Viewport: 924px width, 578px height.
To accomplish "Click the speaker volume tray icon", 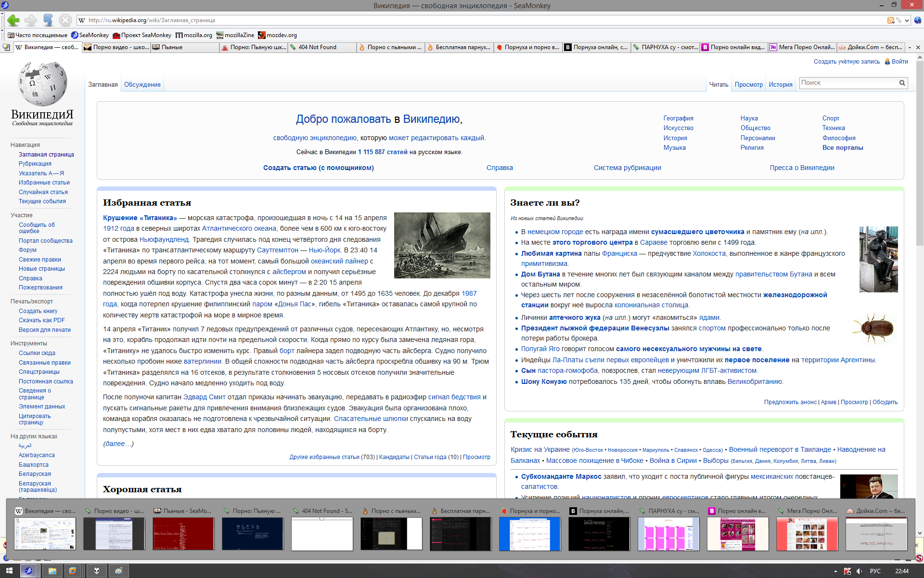I will click(x=860, y=571).
